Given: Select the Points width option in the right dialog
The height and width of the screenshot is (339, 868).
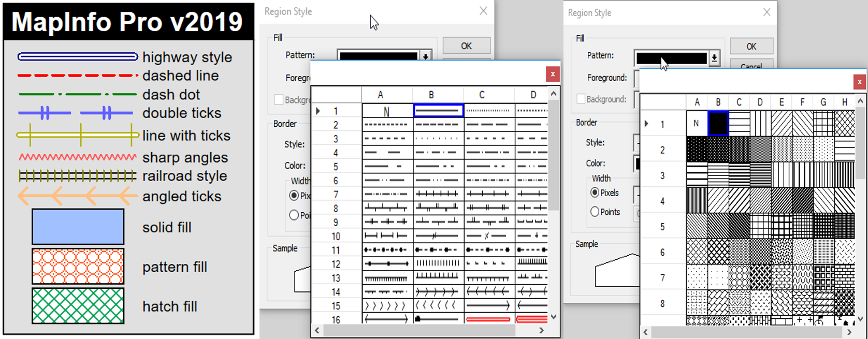Looking at the screenshot, I should 595,212.
